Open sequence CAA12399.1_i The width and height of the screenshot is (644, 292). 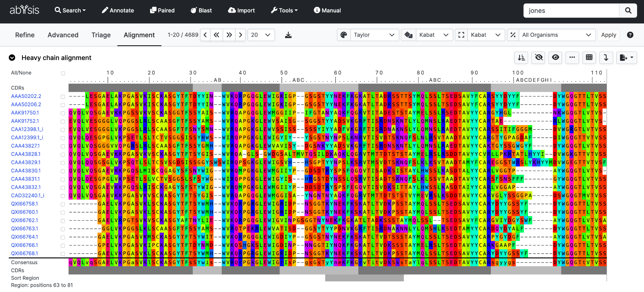(x=27, y=137)
